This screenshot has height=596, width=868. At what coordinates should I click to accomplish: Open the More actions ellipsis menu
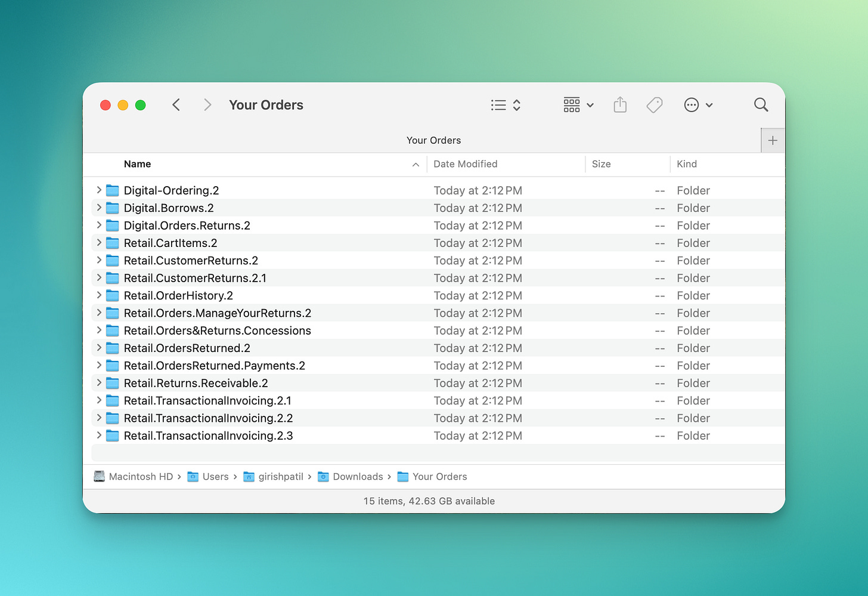(x=698, y=105)
